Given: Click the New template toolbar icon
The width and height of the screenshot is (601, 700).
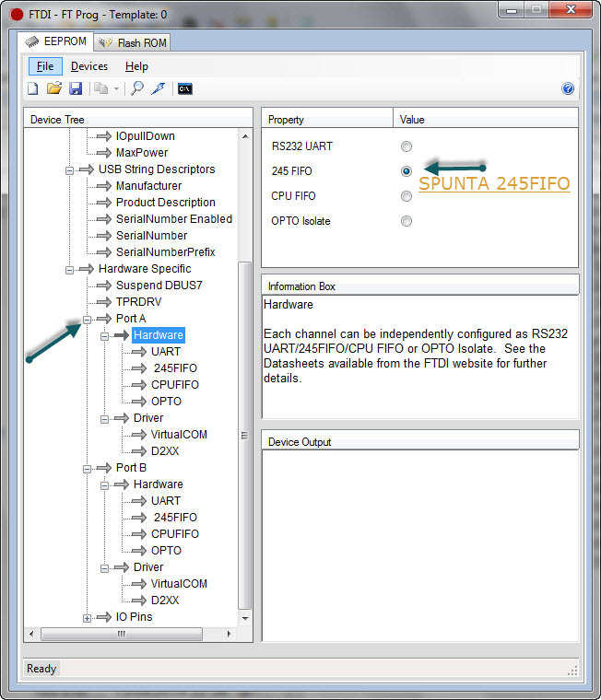Looking at the screenshot, I should 32,88.
